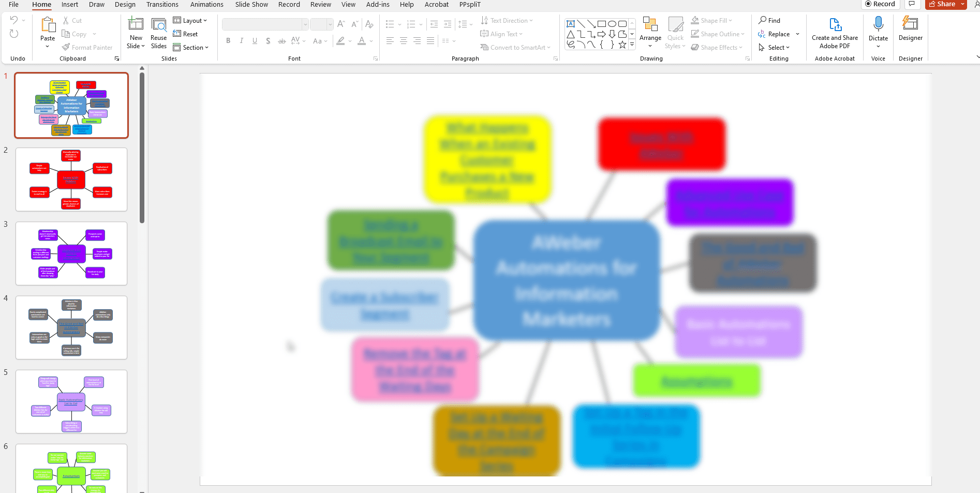Open the Arrange menu button

(x=650, y=33)
